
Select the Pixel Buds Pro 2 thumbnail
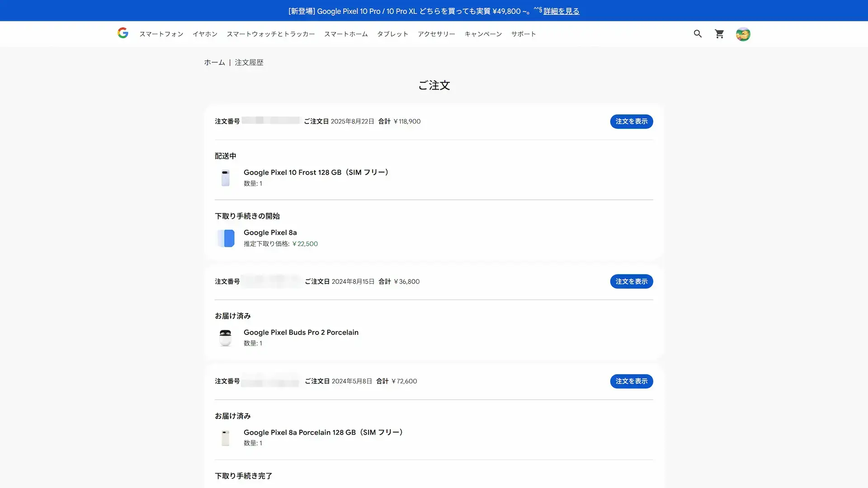225,338
